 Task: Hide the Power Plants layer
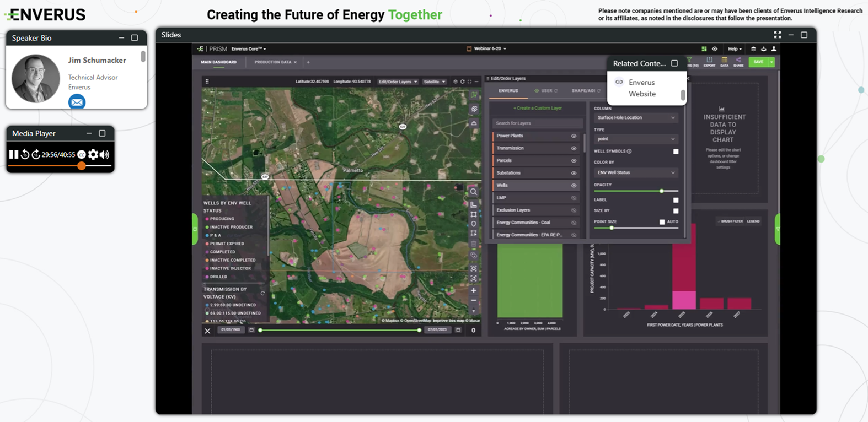tap(574, 136)
